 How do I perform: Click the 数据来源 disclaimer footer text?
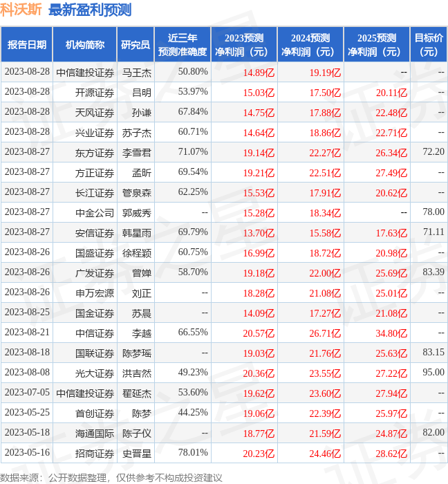[x=111, y=478]
